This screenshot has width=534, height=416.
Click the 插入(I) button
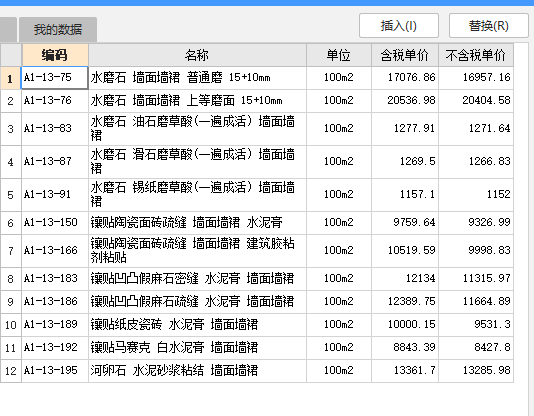[398, 26]
